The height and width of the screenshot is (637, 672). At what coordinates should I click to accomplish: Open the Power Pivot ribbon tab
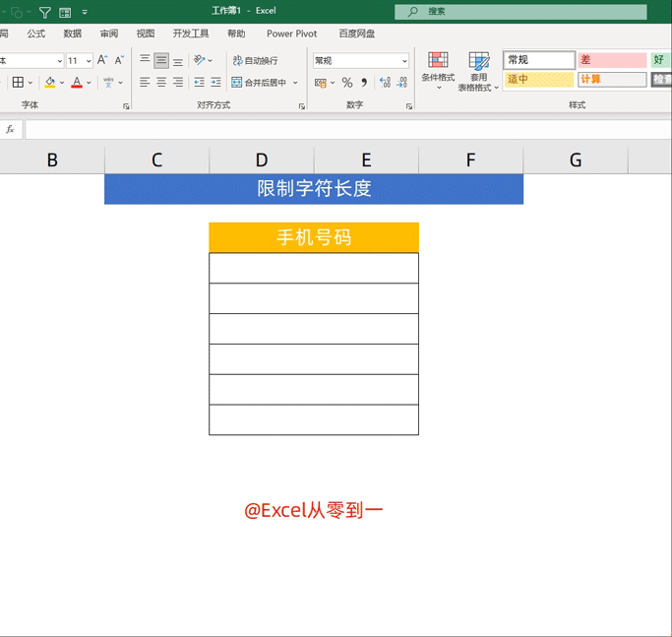click(x=292, y=33)
